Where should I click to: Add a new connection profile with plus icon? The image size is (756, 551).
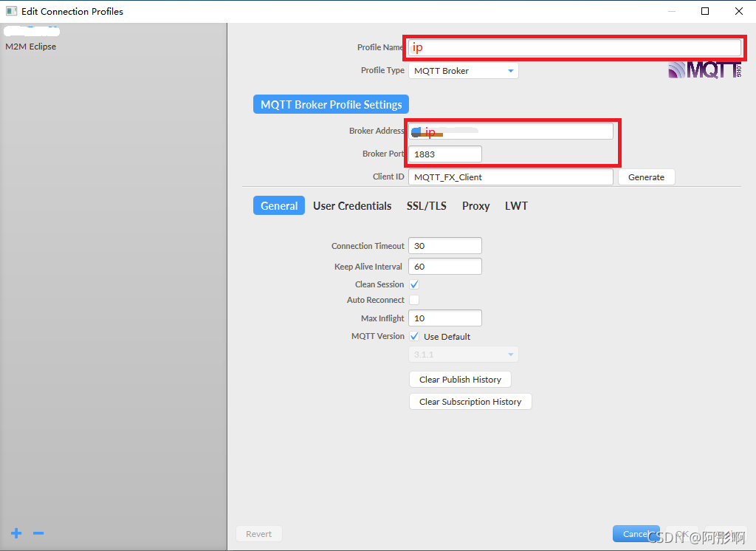[16, 533]
